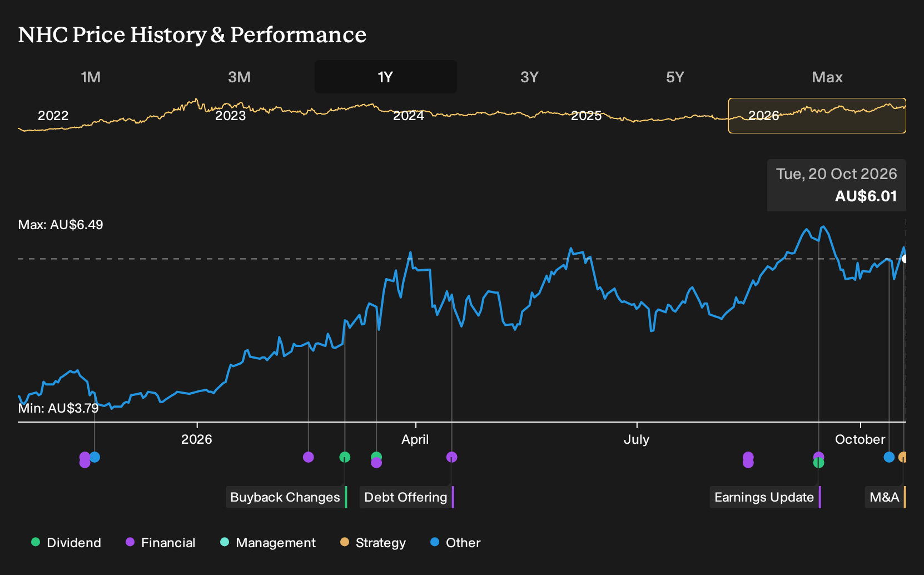Click the July axis label
This screenshot has width=924, height=575.
point(637,439)
